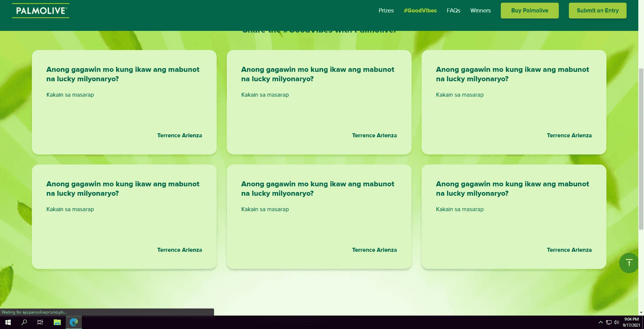Open File Explorer from taskbar
644x329 pixels.
tap(57, 322)
